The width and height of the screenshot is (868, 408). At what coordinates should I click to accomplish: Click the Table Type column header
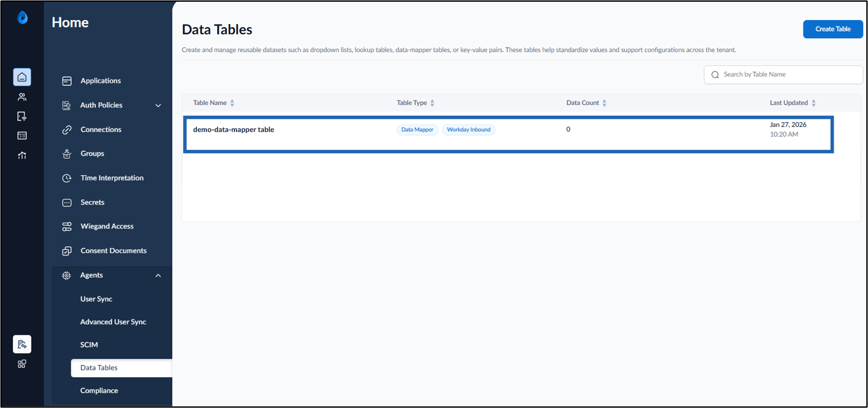(412, 103)
